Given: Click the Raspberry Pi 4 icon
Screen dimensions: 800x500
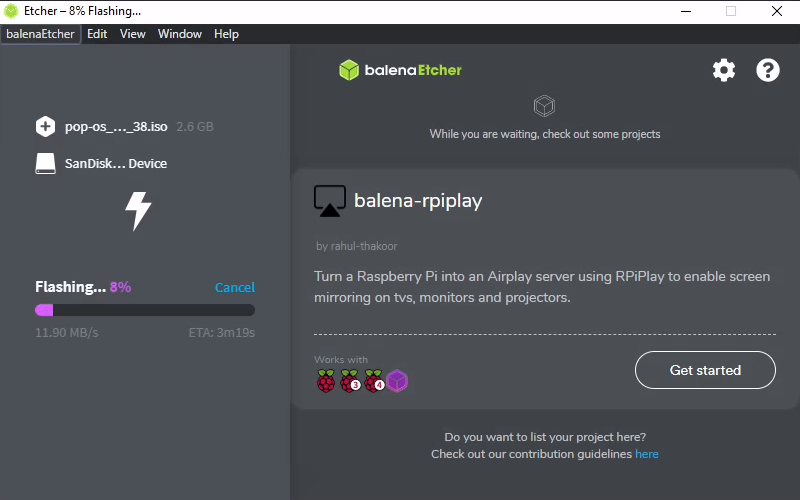Looking at the screenshot, I should click(373, 381).
